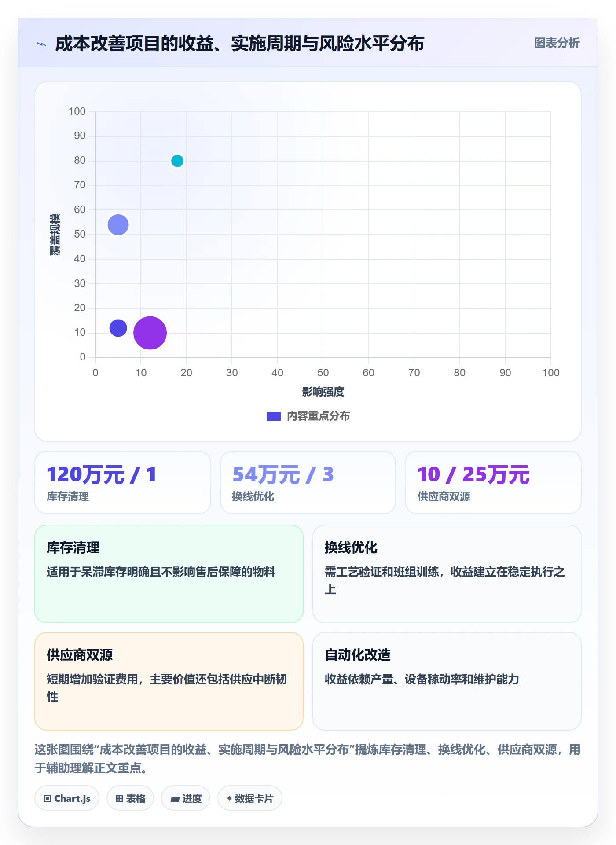Image resolution: width=616 pixels, height=845 pixels.
Task: Click the main title 成本改善项目的收益
Action: pyautogui.click(x=240, y=44)
